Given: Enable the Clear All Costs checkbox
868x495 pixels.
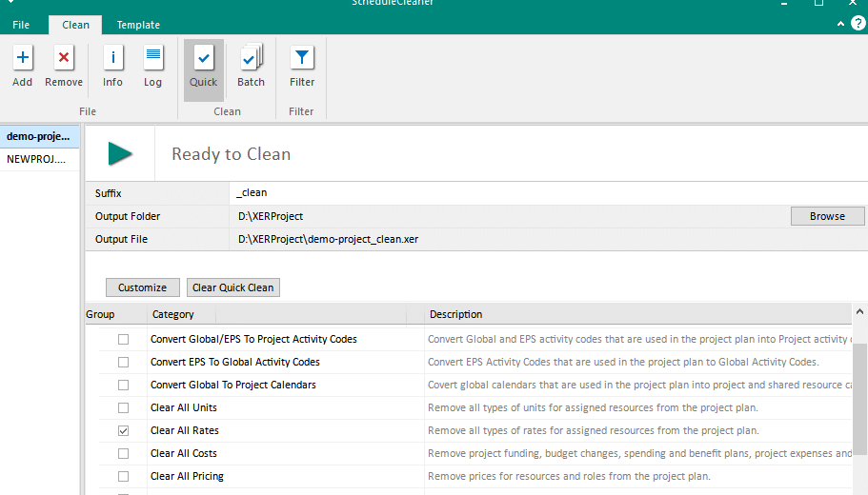Looking at the screenshot, I should pos(124,453).
